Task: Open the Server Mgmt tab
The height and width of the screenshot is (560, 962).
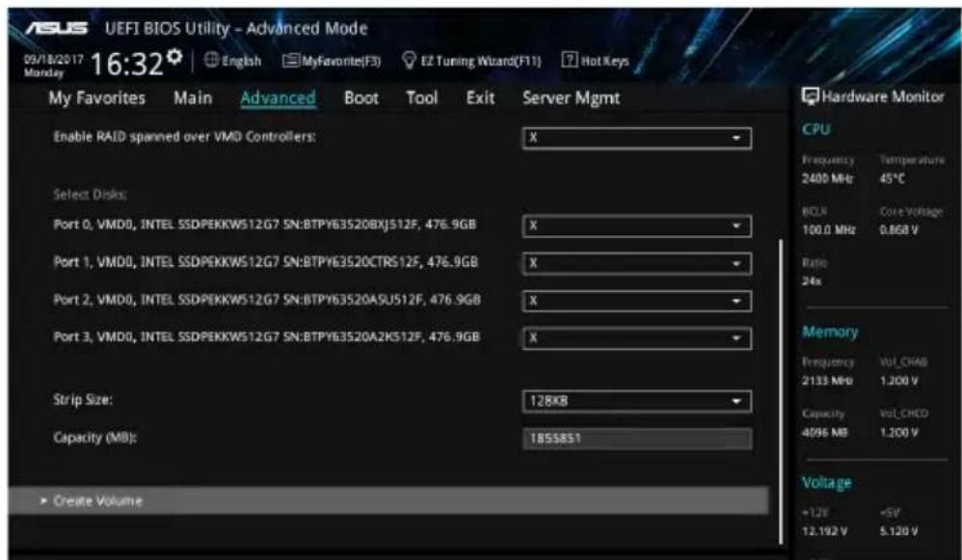Action: tap(572, 98)
